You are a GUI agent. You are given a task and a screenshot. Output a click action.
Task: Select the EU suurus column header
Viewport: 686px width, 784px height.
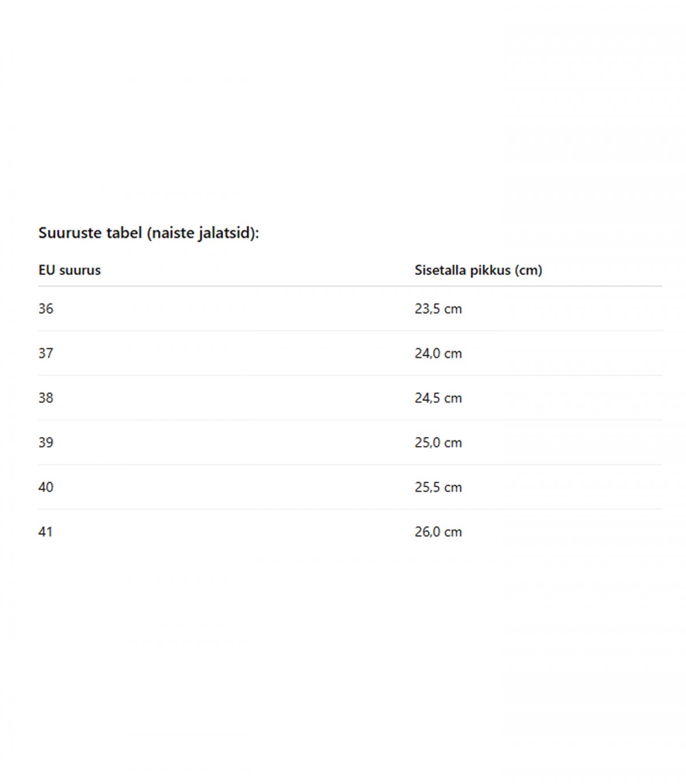click(x=70, y=270)
